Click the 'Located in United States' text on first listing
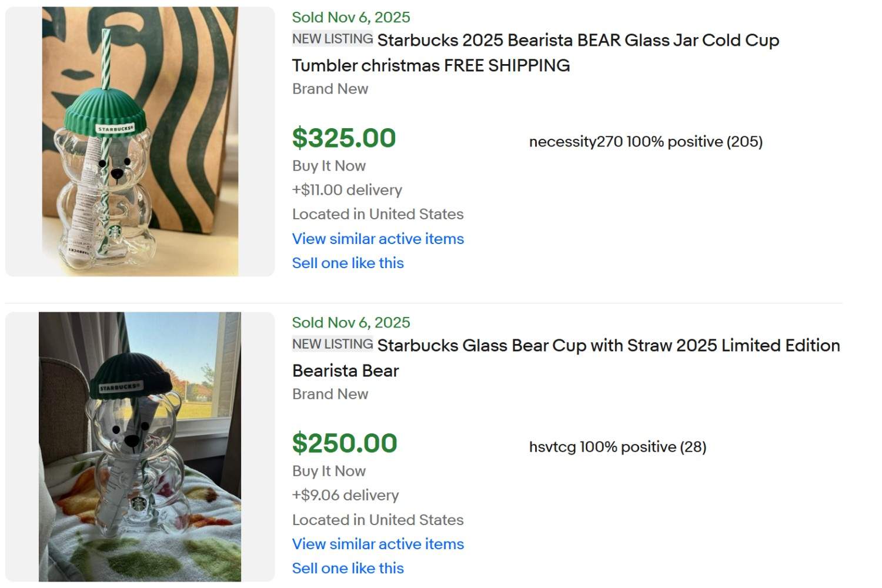The image size is (882, 588). (377, 214)
